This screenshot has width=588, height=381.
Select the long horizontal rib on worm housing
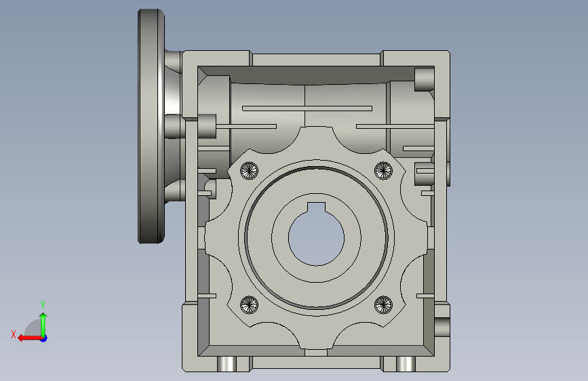click(307, 108)
